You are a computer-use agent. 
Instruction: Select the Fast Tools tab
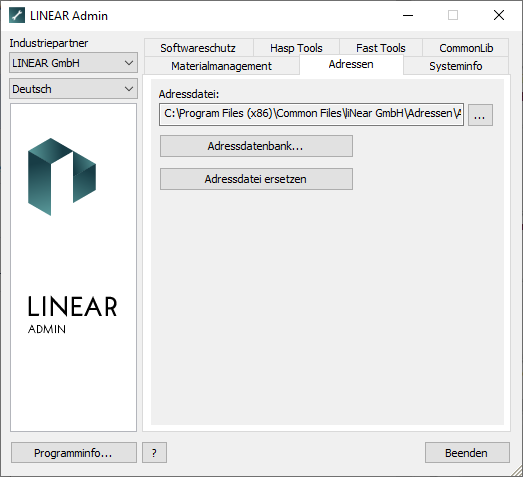coord(381,48)
